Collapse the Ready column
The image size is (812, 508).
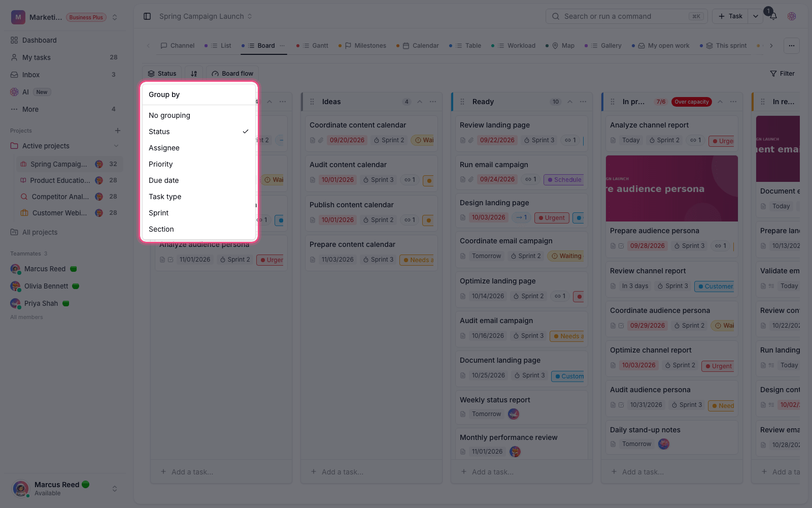[x=570, y=102]
